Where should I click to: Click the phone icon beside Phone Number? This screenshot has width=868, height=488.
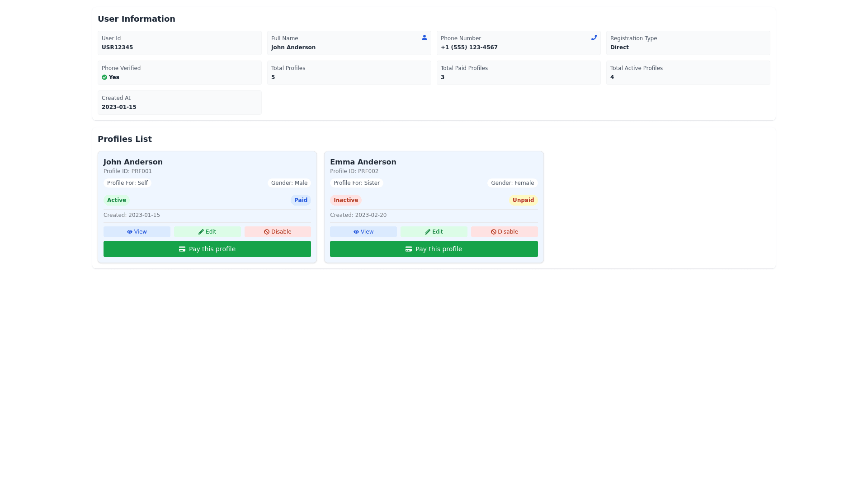pos(594,38)
